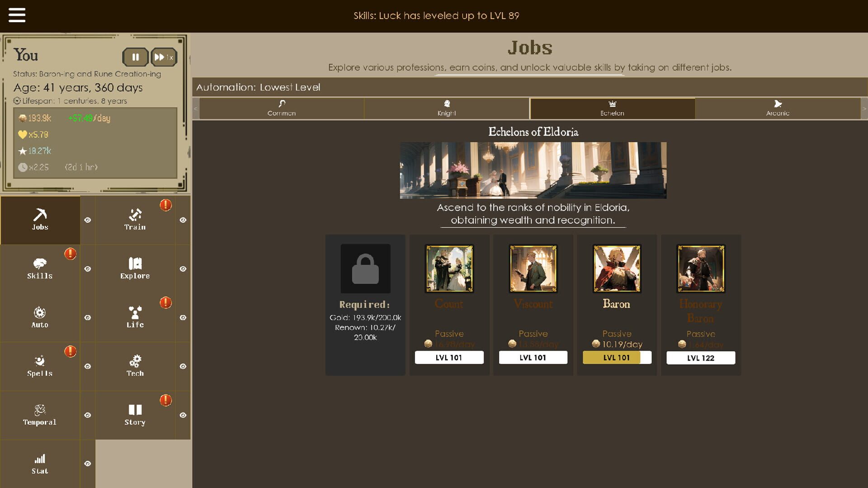Expand the job category tabs to the right

point(864,108)
